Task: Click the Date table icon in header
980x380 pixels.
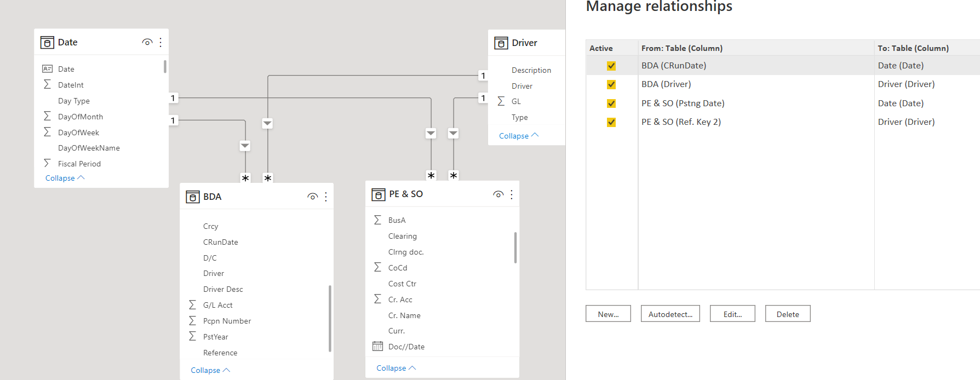Action: pyautogui.click(x=47, y=43)
